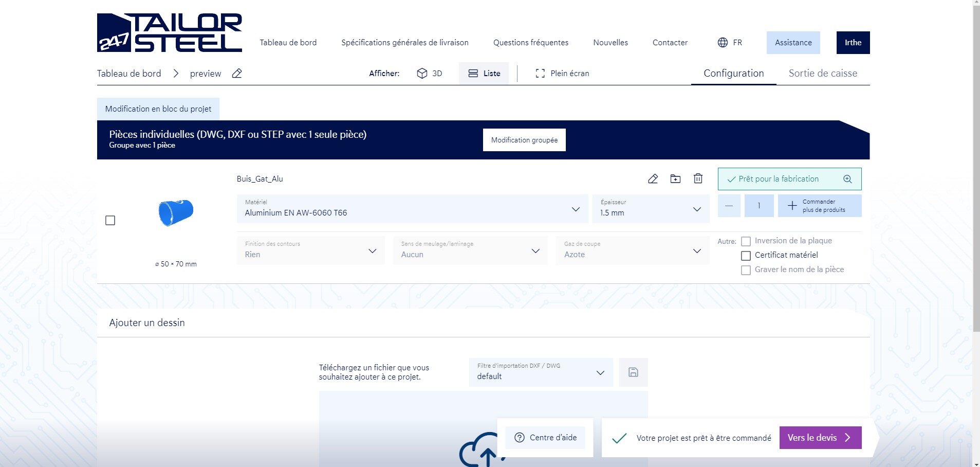Image resolution: width=980 pixels, height=467 pixels.
Task: Switch to 3D view
Action: point(430,74)
